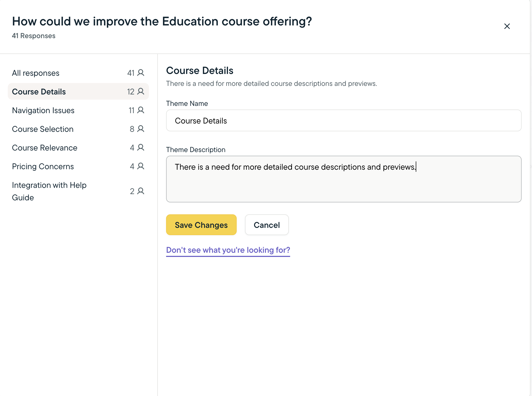
Task: Click respondent icon in Pricing Concerns row
Action: click(x=141, y=166)
